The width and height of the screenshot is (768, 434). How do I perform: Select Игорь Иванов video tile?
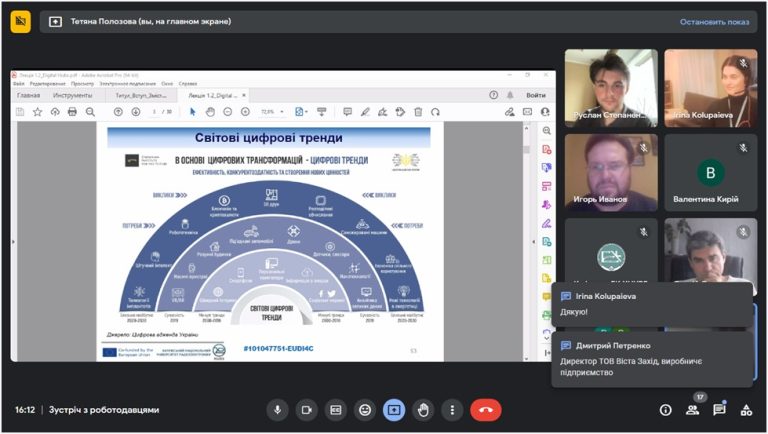coord(611,172)
